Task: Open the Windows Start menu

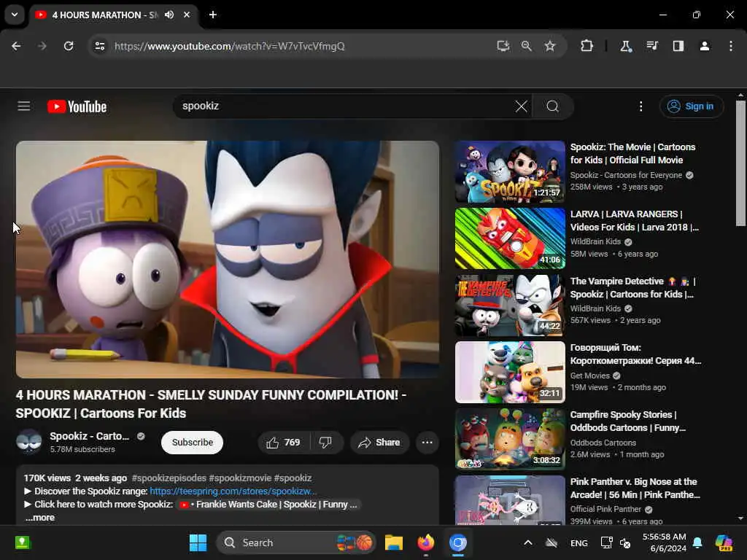Action: point(198,542)
